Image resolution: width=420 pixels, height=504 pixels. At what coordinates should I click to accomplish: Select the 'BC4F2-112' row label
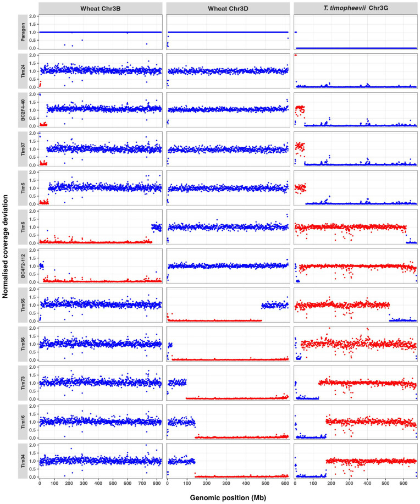point(24,266)
